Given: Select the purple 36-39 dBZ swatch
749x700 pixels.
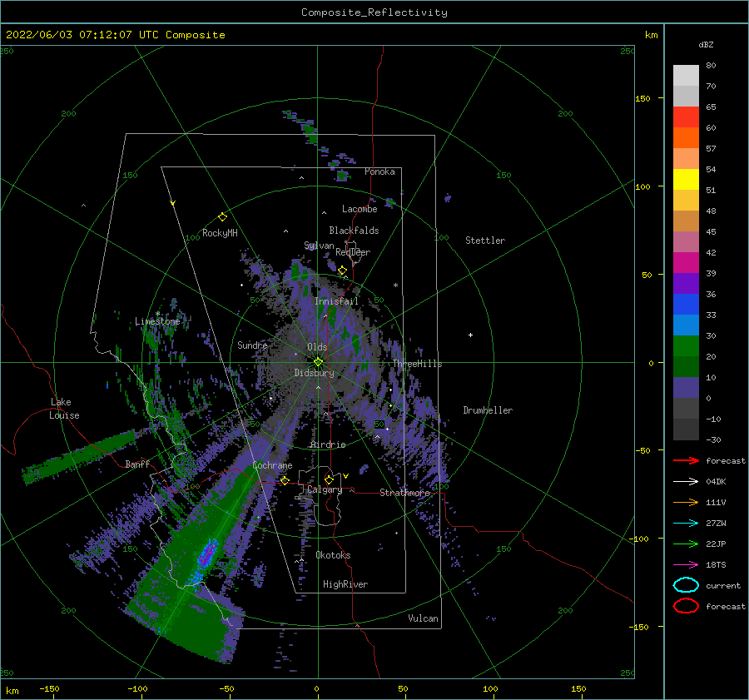Looking at the screenshot, I should click(x=686, y=284).
